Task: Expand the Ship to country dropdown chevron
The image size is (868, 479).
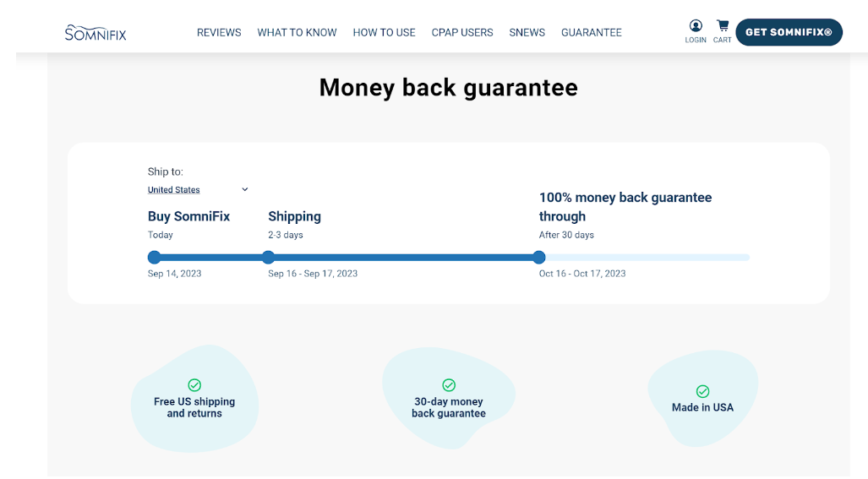Action: click(x=245, y=189)
